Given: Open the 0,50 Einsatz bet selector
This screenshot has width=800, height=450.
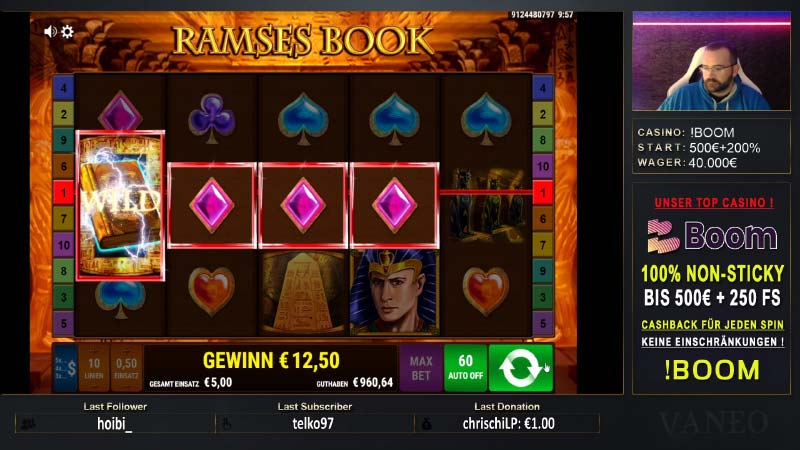Looking at the screenshot, I should [126, 367].
